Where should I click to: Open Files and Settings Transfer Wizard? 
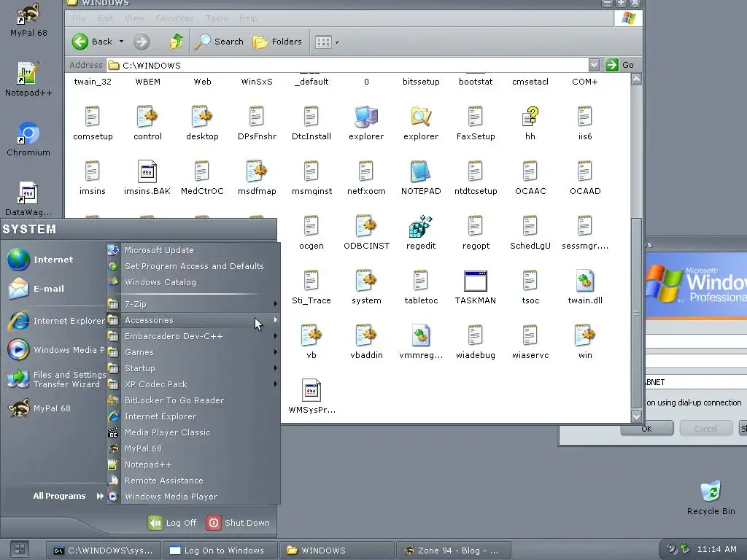pyautogui.click(x=55, y=379)
